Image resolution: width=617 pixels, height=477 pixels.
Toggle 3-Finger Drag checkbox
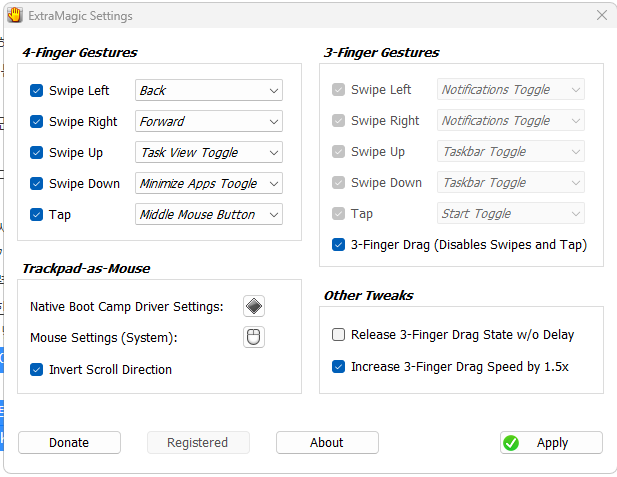click(338, 244)
